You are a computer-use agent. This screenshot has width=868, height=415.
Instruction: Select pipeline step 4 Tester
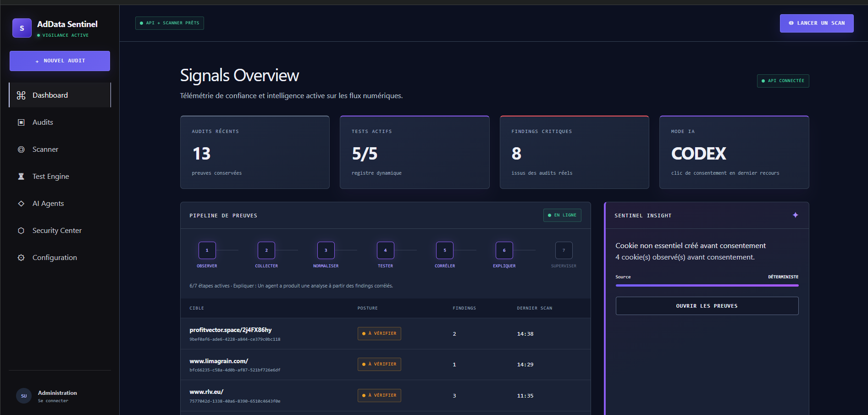point(385,250)
